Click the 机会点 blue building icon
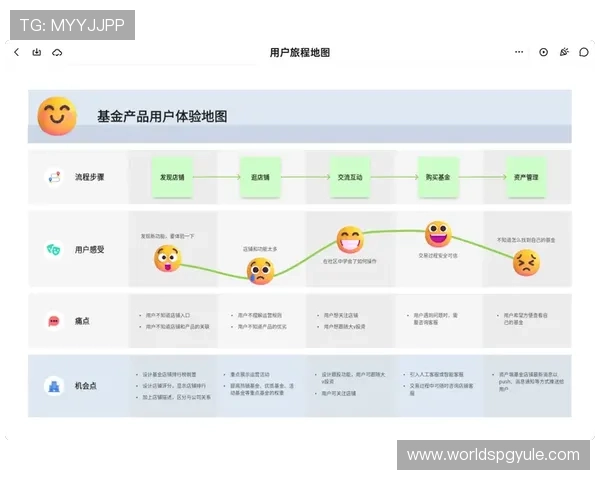The image size is (600, 480). pos(54,386)
